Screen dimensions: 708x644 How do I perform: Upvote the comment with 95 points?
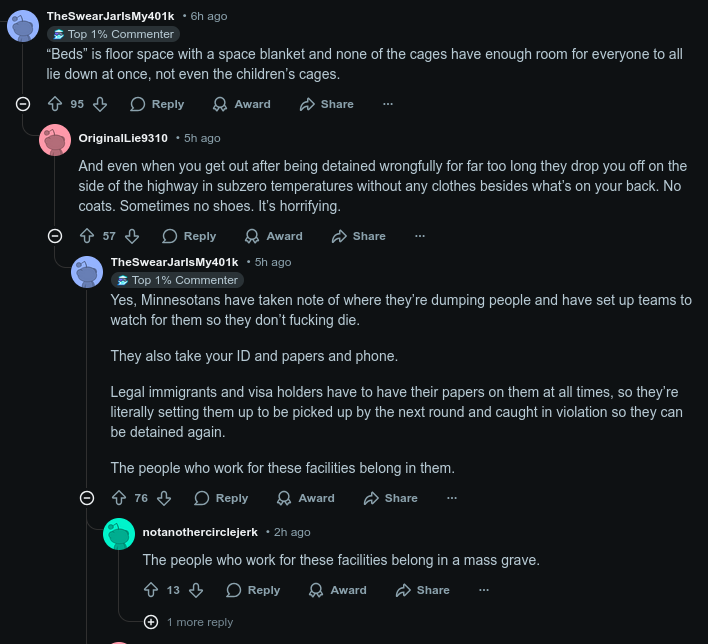(x=55, y=104)
